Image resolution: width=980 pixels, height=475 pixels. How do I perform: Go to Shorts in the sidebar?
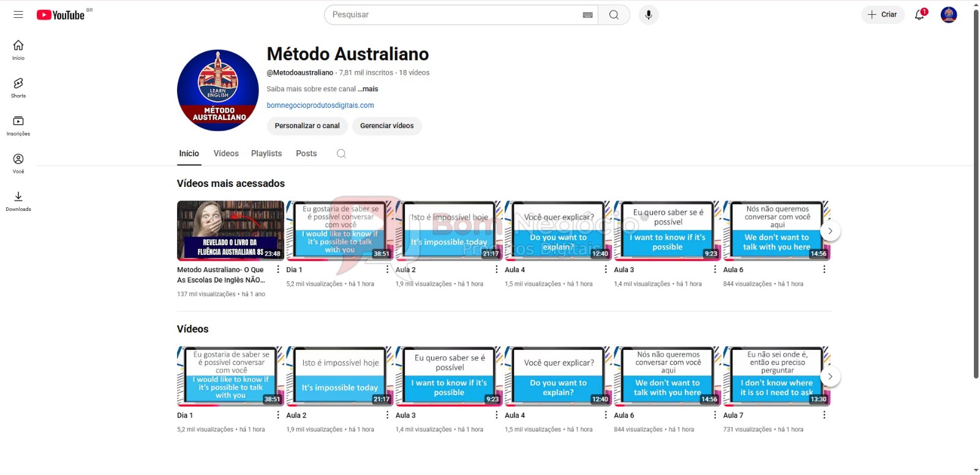[18, 87]
